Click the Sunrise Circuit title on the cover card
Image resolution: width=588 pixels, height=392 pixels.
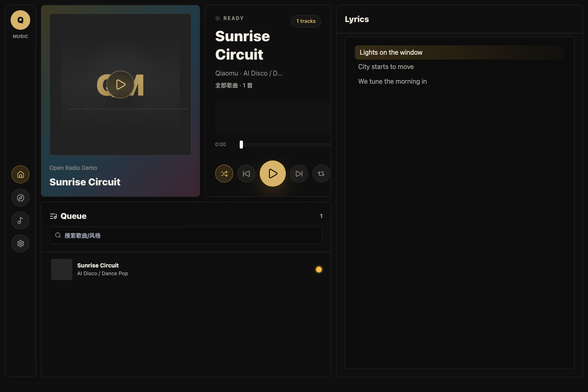click(85, 182)
